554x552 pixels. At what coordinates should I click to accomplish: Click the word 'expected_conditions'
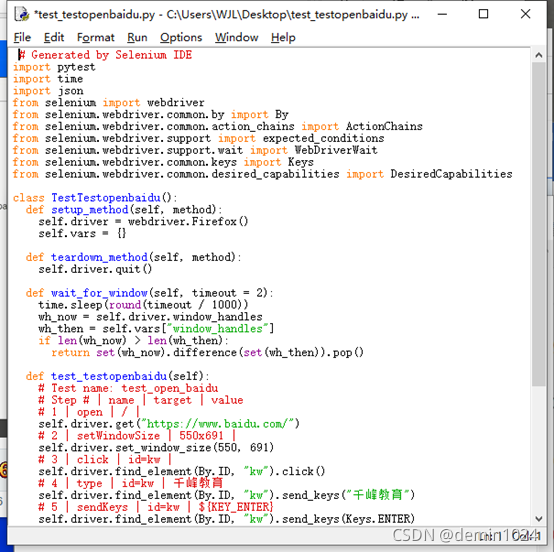pos(323,139)
